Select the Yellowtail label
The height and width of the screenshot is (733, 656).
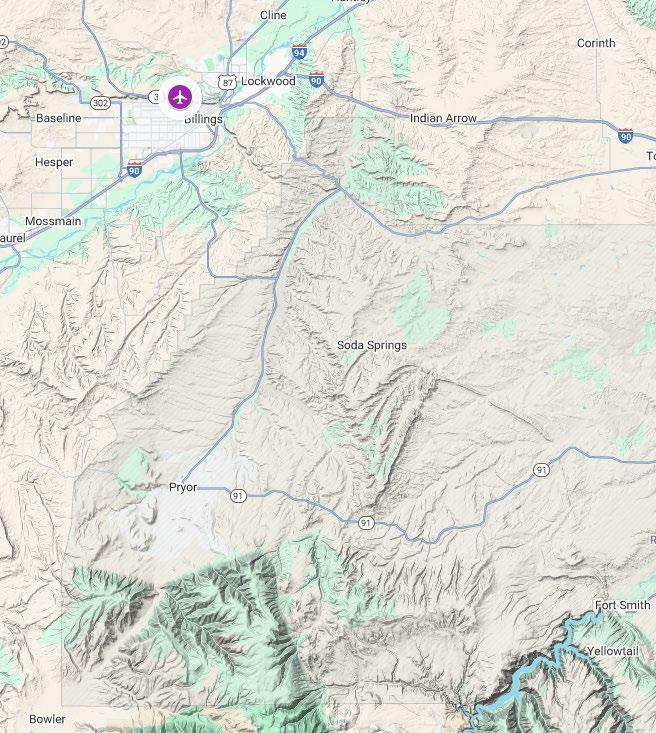pos(613,651)
